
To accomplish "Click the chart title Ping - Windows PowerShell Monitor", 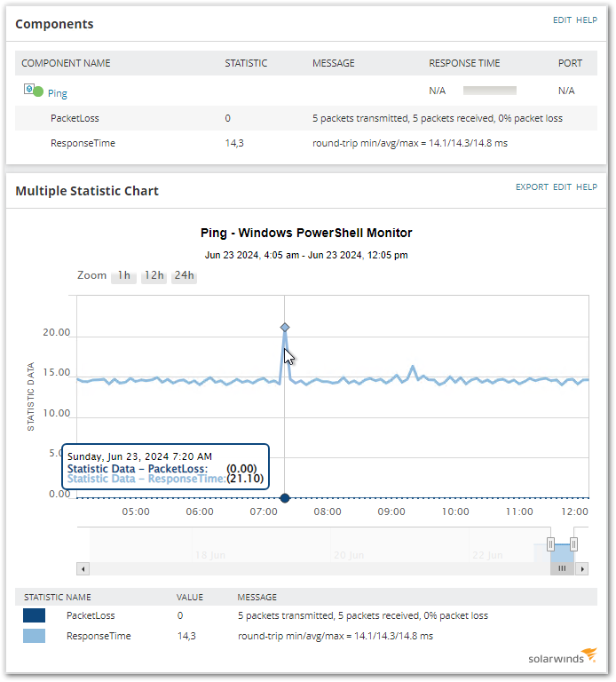I will click(x=306, y=233).
